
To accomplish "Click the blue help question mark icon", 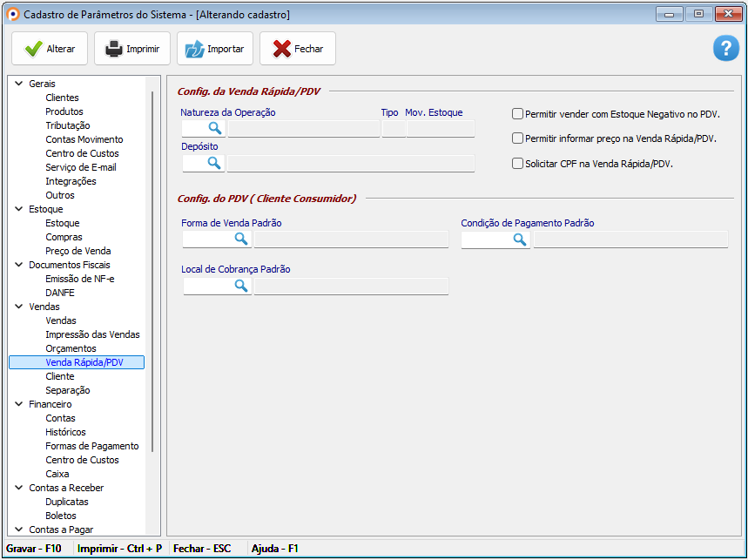I will (x=725, y=49).
